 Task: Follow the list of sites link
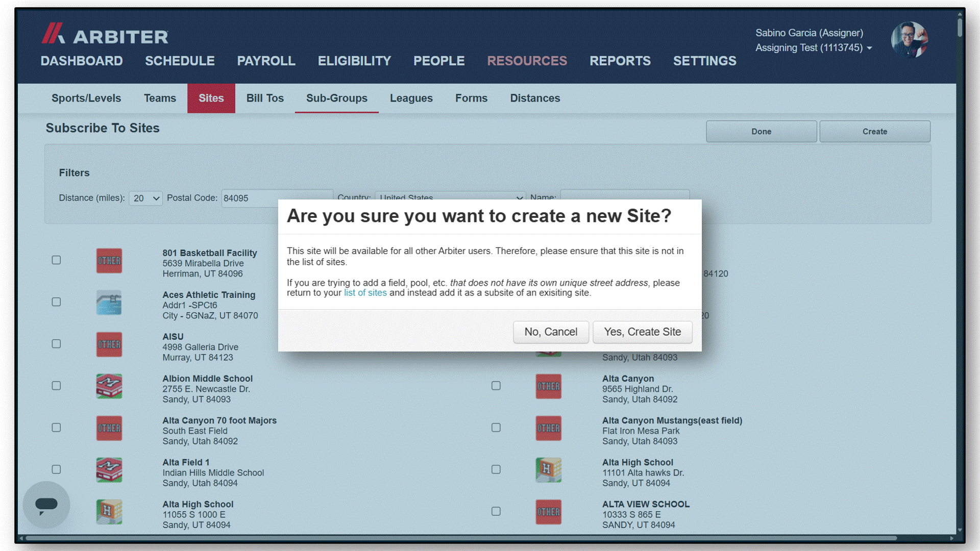coord(365,293)
